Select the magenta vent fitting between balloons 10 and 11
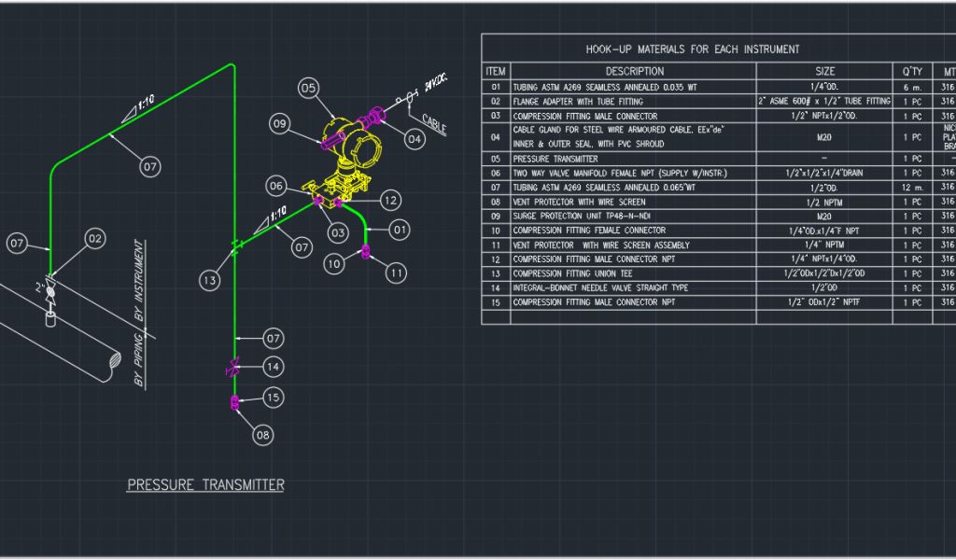Image resolution: width=956 pixels, height=560 pixels. click(365, 251)
